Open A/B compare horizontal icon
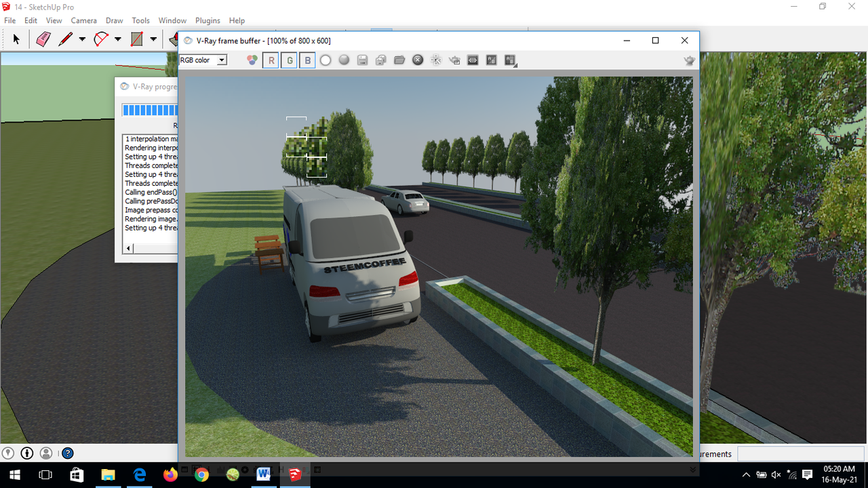Viewport: 868px width, 488px height. (473, 60)
